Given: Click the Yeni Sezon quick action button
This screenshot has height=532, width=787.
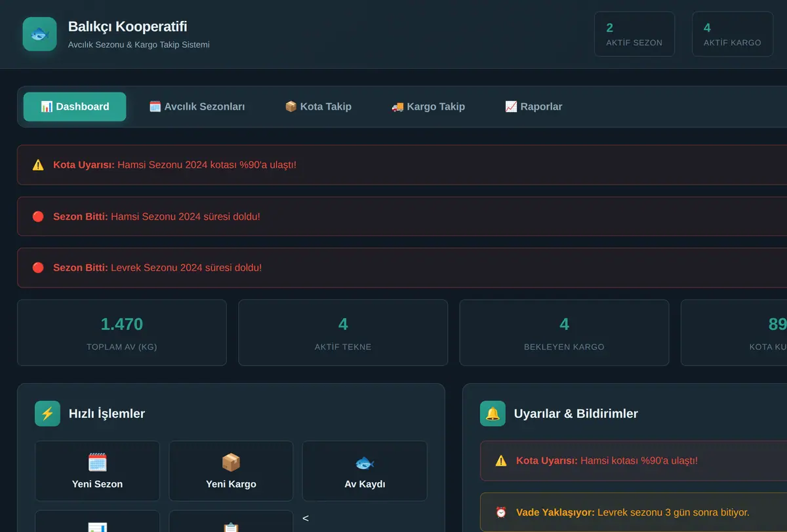Looking at the screenshot, I should [x=97, y=471].
